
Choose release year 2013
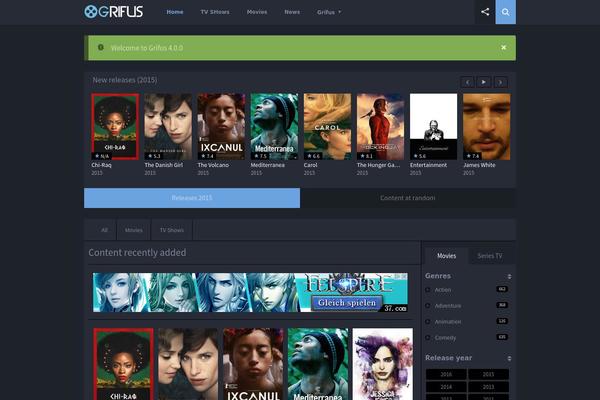coord(488,387)
